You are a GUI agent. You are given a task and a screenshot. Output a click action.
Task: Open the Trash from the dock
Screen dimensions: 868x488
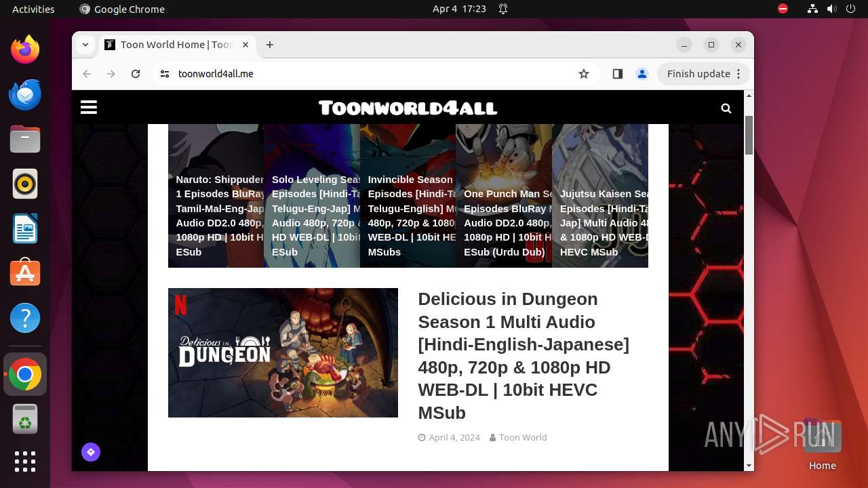25,419
